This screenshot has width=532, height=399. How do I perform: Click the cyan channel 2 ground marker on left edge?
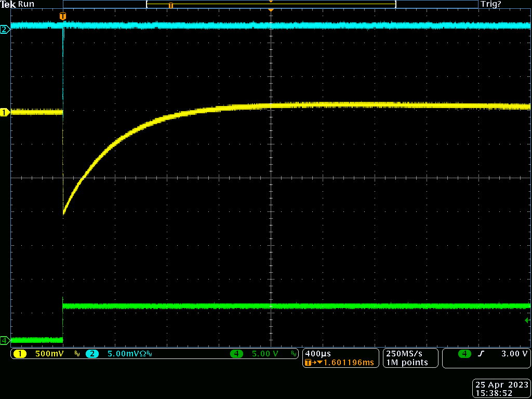(x=5, y=30)
